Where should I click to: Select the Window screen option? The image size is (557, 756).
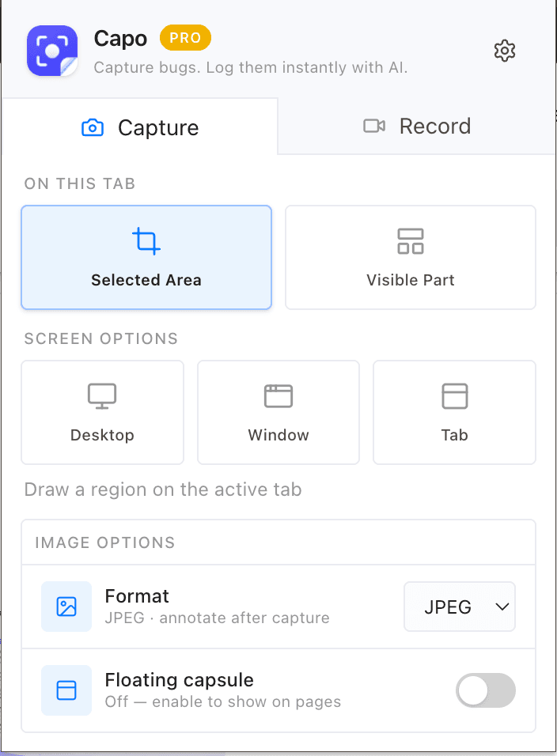click(278, 412)
